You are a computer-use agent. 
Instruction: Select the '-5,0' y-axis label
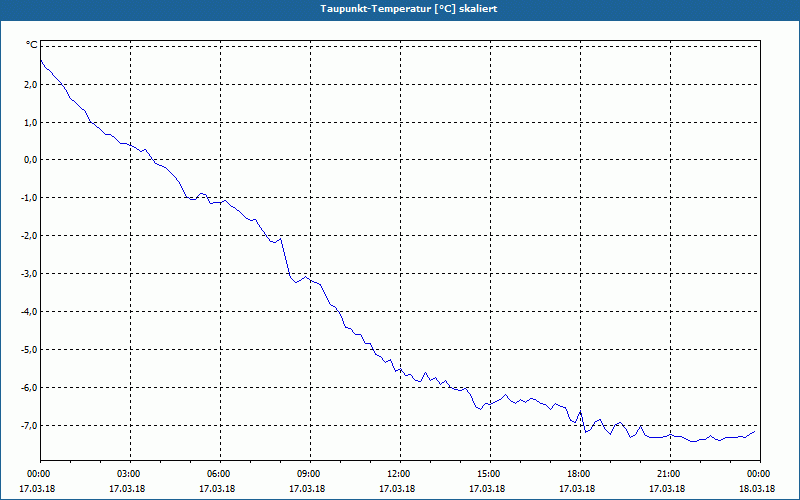[30, 350]
